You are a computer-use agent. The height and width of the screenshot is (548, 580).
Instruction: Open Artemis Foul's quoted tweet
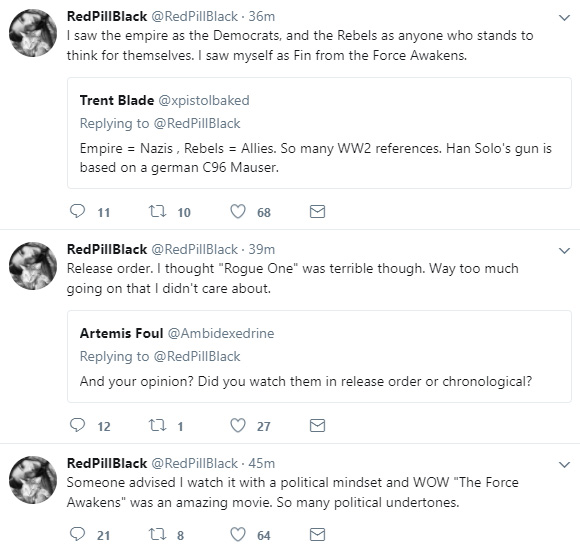[x=319, y=356]
